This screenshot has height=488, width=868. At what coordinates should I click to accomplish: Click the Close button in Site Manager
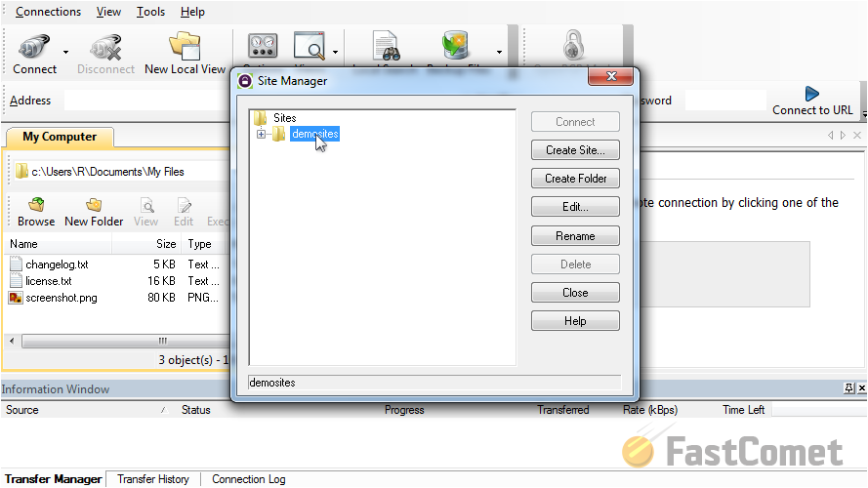click(x=575, y=293)
